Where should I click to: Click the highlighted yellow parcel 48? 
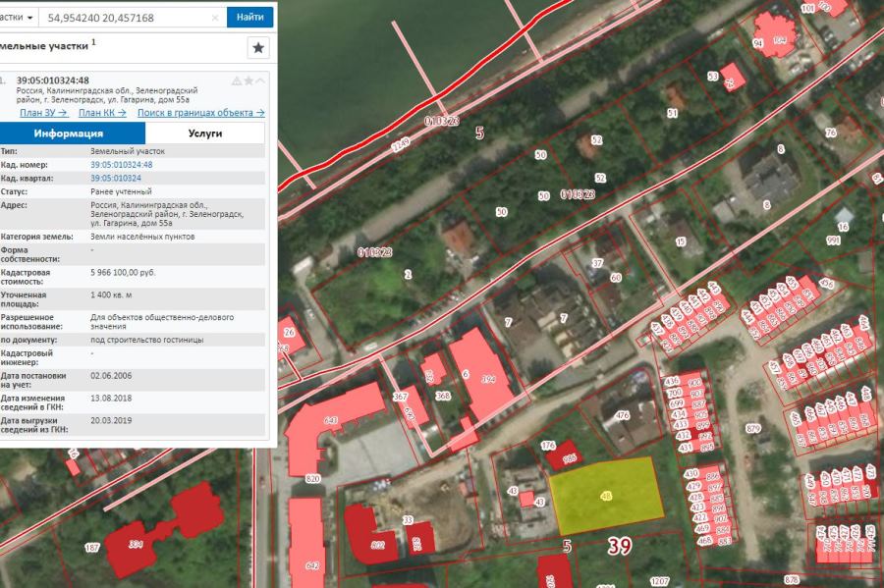click(604, 496)
